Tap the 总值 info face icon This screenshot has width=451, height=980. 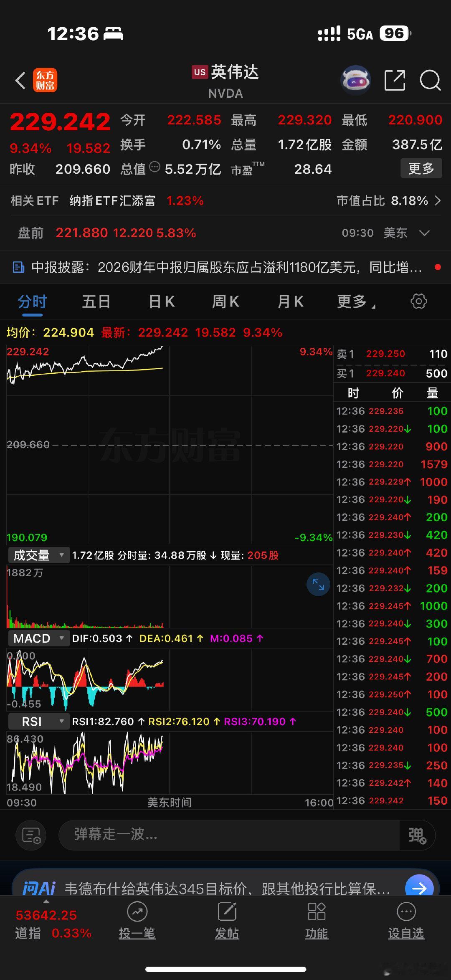pos(155,167)
